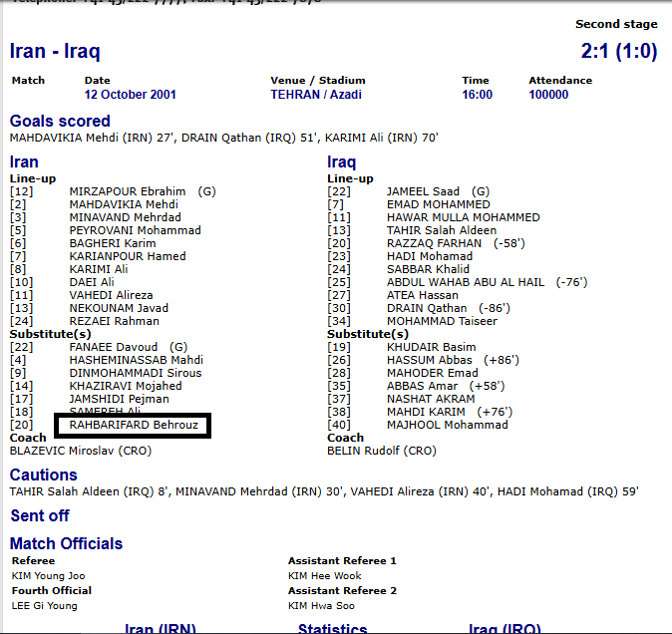Click substitute 'JAMSHIDI Pejman'
This screenshot has width=672, height=634.
119,399
